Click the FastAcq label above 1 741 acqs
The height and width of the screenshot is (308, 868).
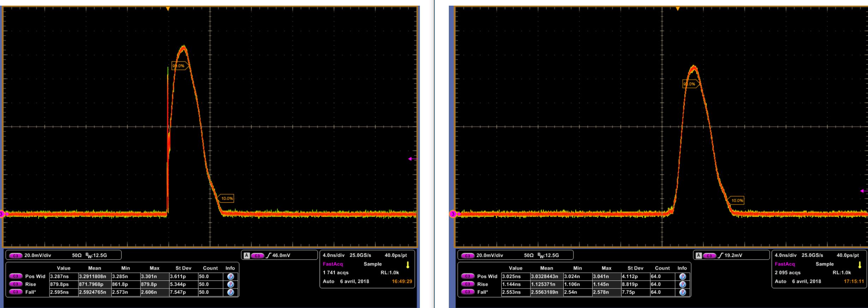[333, 264]
